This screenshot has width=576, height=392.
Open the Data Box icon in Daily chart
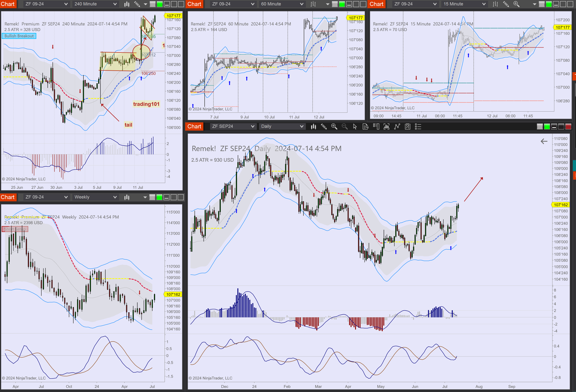coord(365,127)
